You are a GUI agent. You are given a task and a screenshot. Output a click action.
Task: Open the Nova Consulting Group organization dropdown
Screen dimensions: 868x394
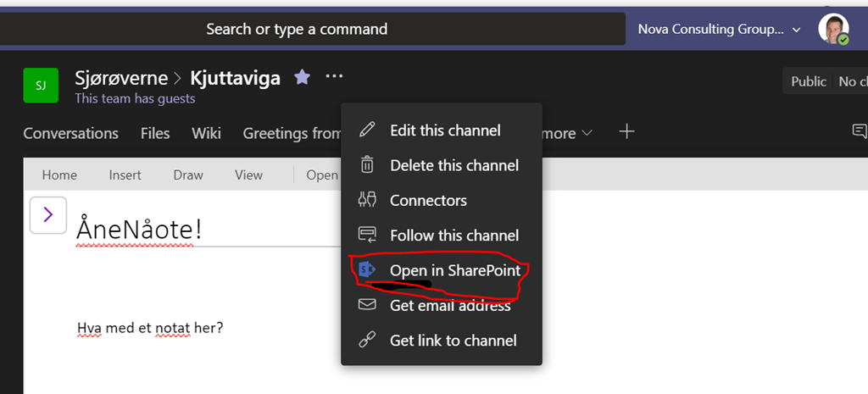[x=719, y=29]
